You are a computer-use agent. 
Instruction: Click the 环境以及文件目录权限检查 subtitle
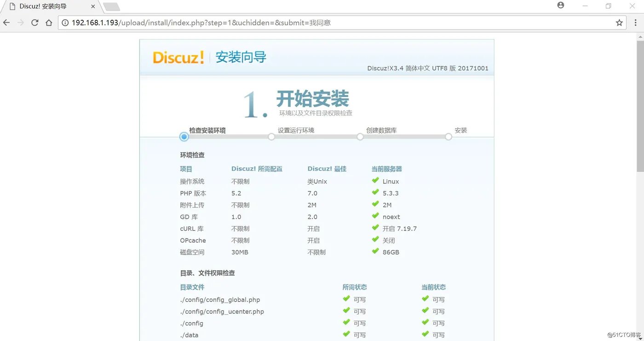tap(316, 113)
